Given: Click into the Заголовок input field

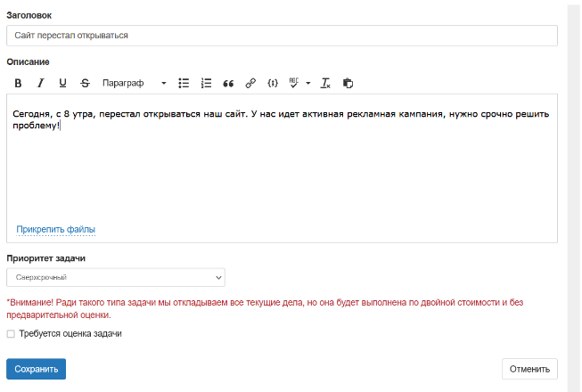Looking at the screenshot, I should click(281, 36).
